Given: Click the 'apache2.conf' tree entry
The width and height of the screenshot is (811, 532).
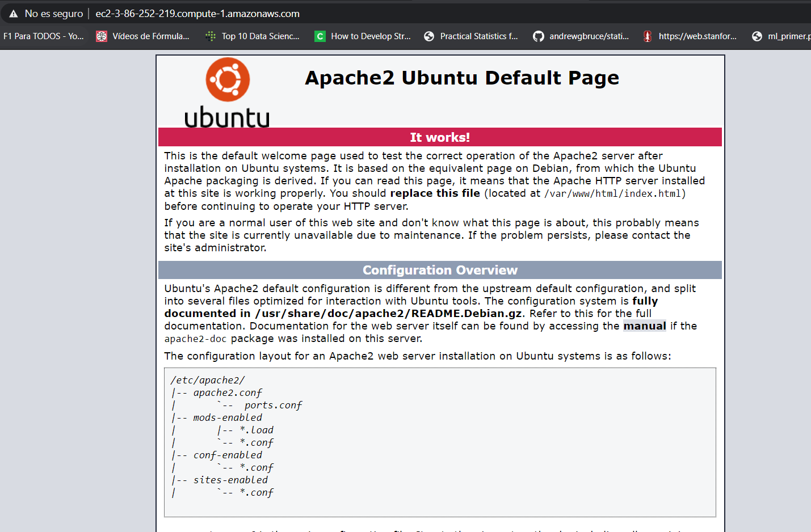Looking at the screenshot, I should click(x=228, y=392).
